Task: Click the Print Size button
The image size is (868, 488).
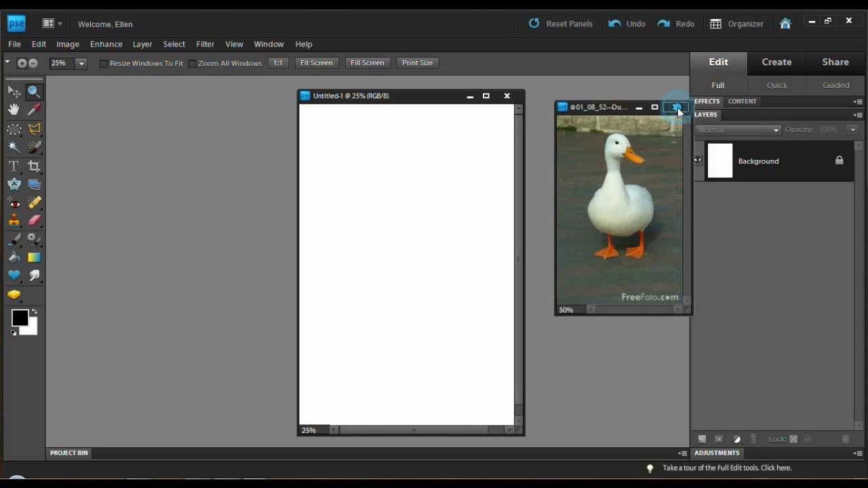Action: 417,62
